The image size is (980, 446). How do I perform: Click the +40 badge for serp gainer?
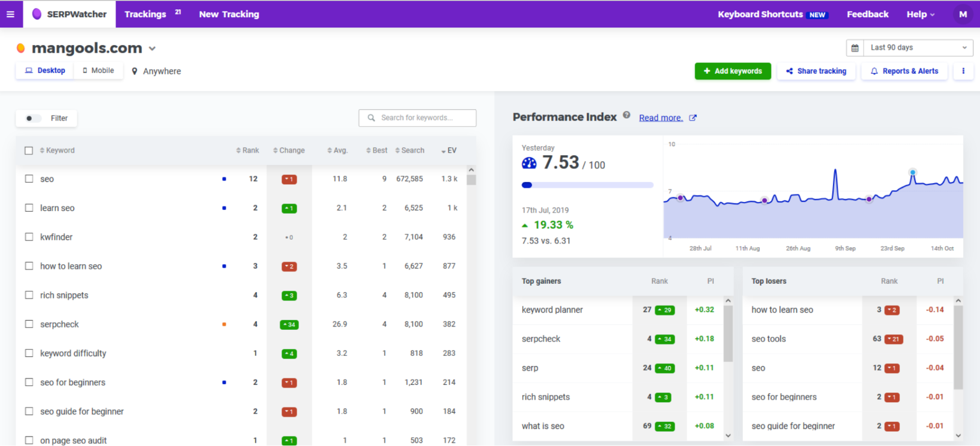(x=665, y=369)
